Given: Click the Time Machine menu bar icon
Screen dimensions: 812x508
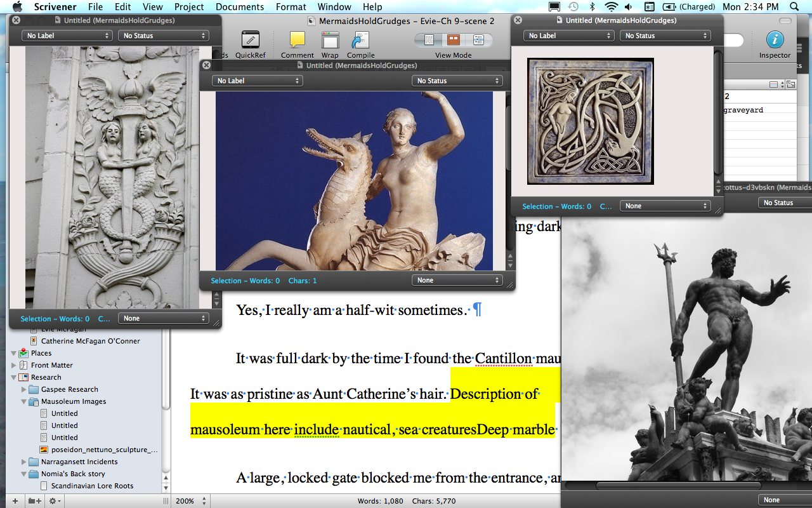Looking at the screenshot, I should tap(573, 7).
